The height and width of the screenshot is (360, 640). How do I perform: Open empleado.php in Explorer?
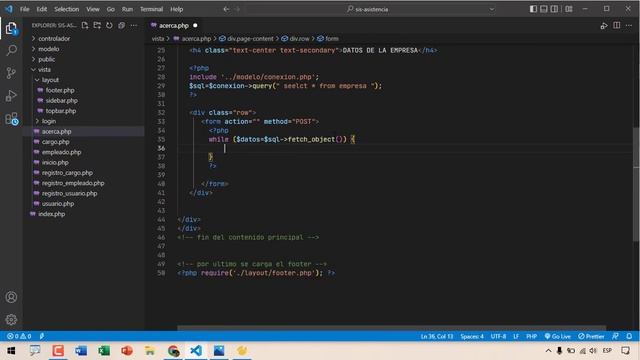tap(61, 152)
